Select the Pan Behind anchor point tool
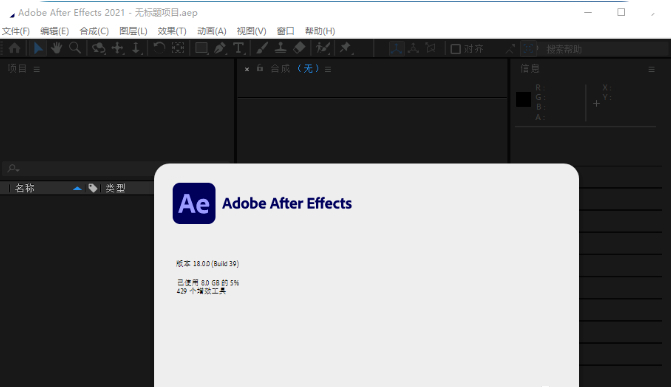 (x=178, y=48)
